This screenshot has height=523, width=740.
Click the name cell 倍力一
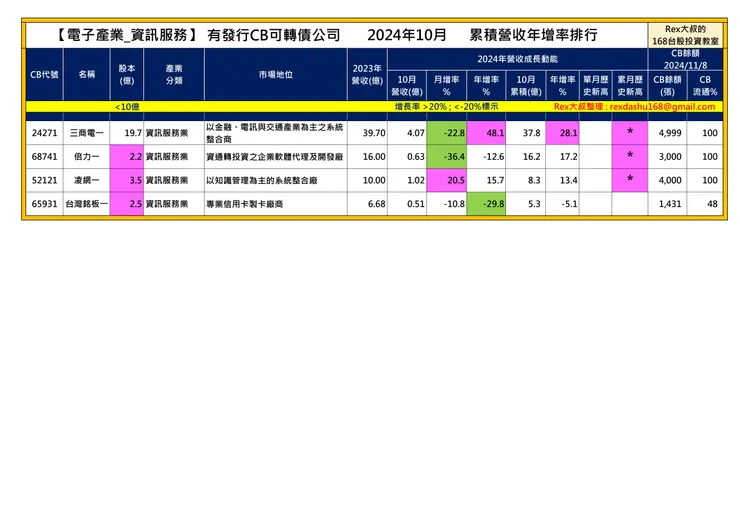tap(86, 157)
